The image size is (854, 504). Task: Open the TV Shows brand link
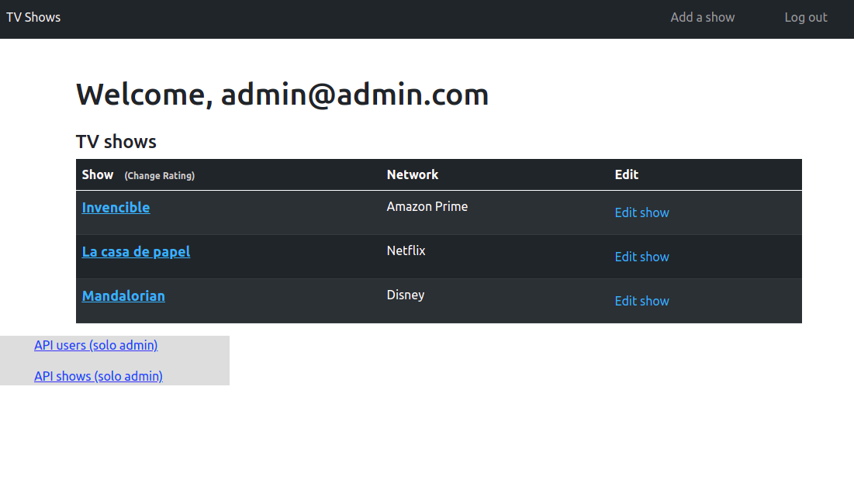(33, 17)
